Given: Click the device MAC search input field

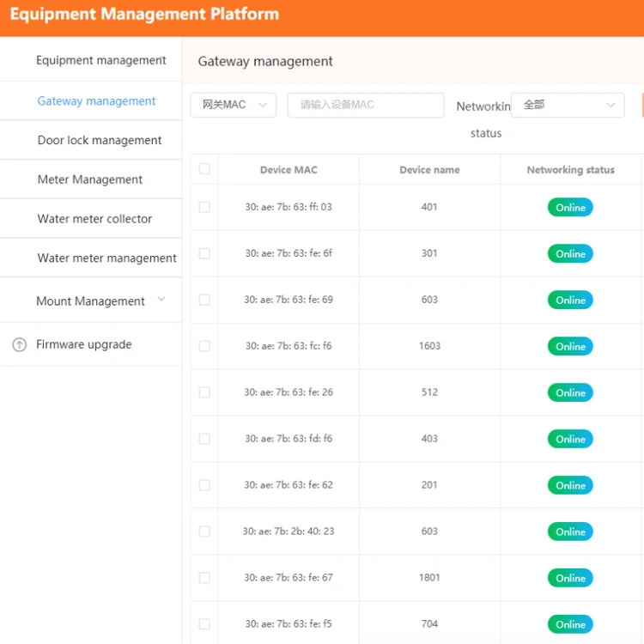Looking at the screenshot, I should (365, 105).
